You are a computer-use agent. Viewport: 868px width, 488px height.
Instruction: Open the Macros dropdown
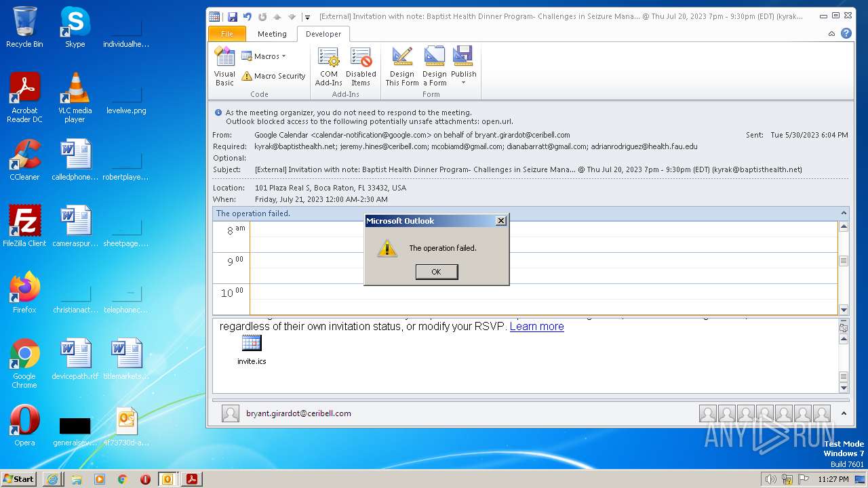click(264, 56)
